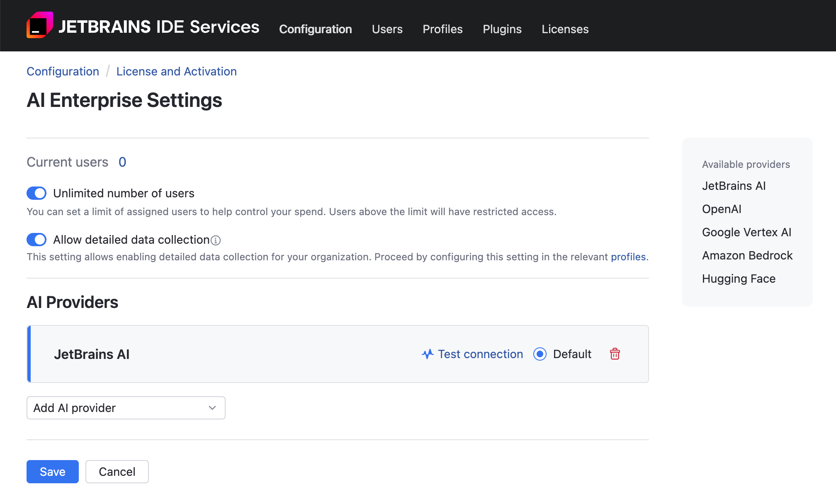
Task: Click the Configuration breadcrumb link
Action: [63, 71]
